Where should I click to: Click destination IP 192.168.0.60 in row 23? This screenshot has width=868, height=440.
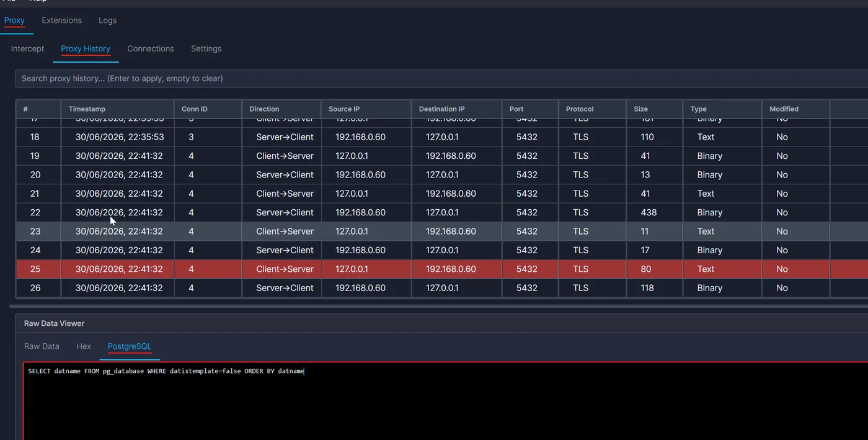pyautogui.click(x=451, y=231)
